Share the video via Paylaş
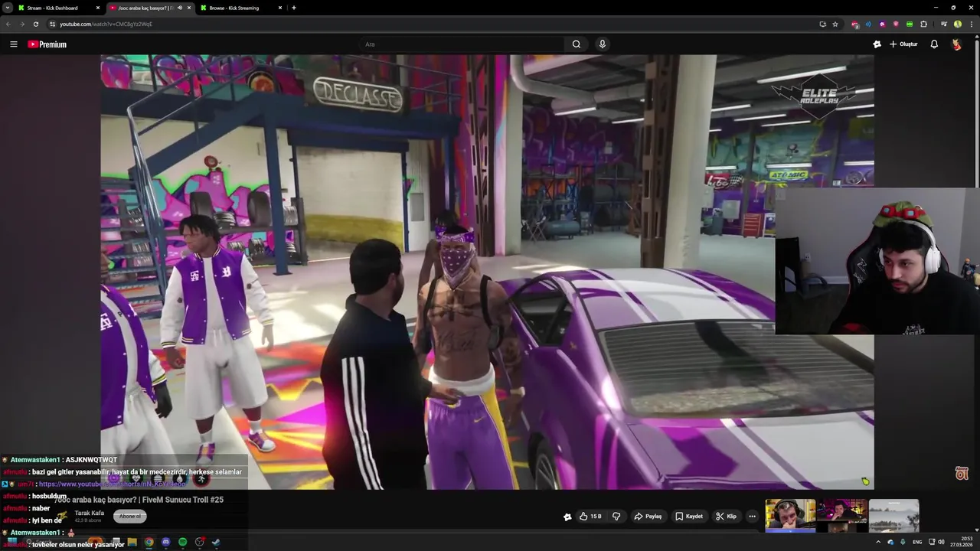 (x=648, y=517)
